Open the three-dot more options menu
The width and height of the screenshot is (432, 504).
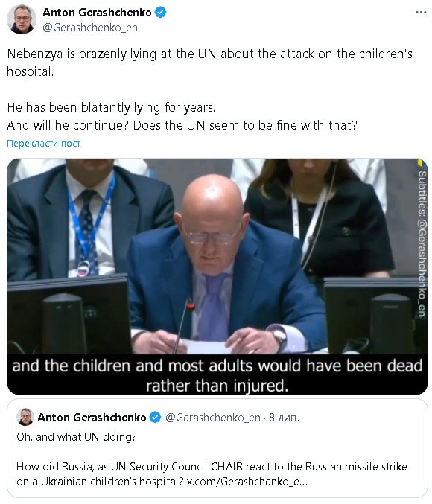421,13
